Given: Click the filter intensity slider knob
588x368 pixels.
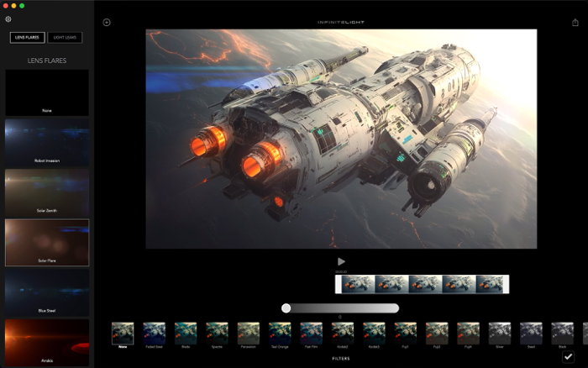Looking at the screenshot, I should click(286, 308).
